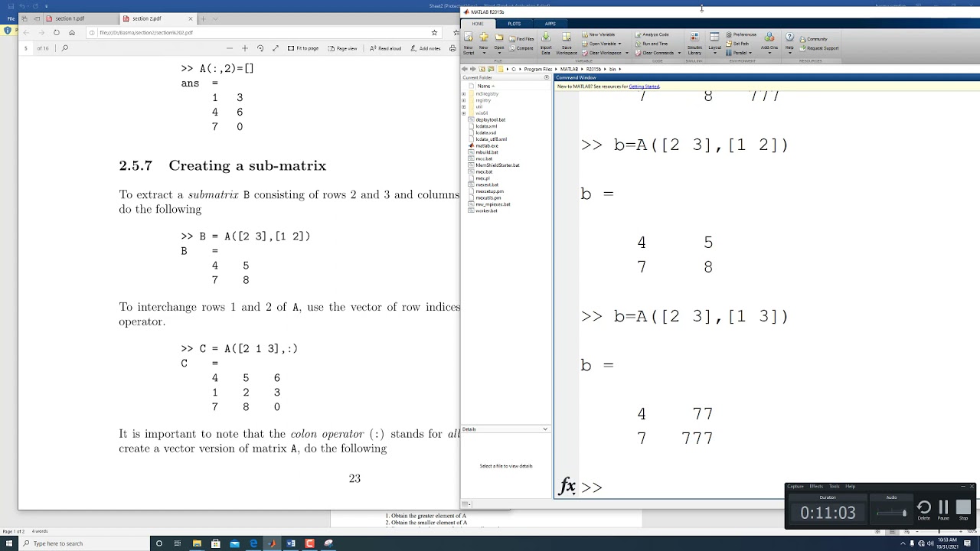Open Add-Ons in MATLAB
The image size is (980, 551).
[769, 42]
